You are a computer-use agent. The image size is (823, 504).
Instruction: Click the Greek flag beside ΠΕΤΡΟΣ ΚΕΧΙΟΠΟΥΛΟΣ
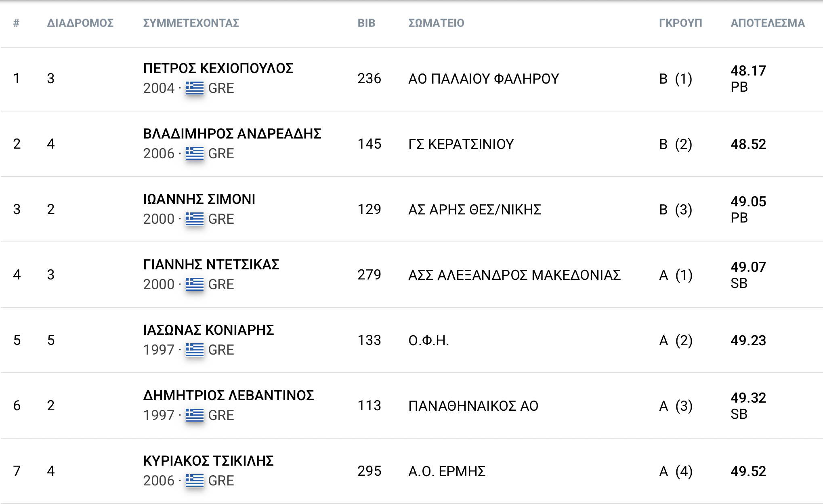(195, 88)
